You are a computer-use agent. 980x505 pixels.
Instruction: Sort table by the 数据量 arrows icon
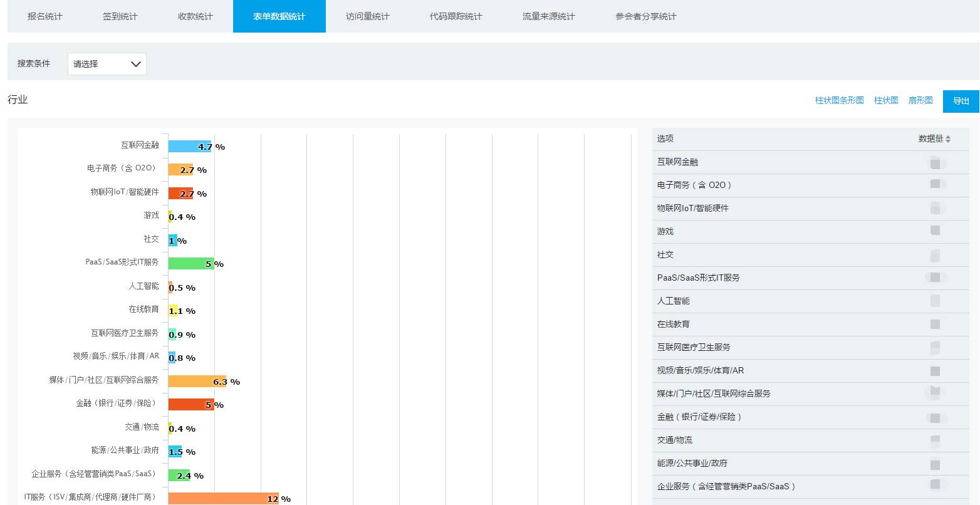coord(947,139)
